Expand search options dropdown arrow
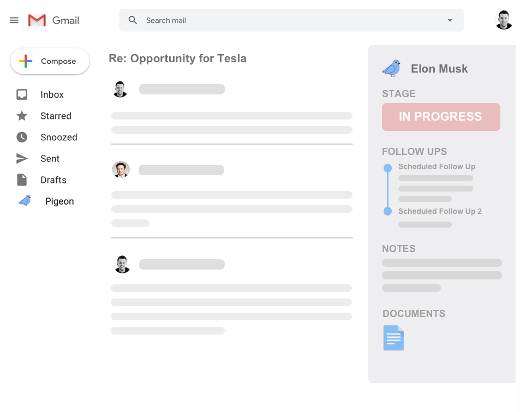The width and height of the screenshot is (532, 412). (x=450, y=20)
